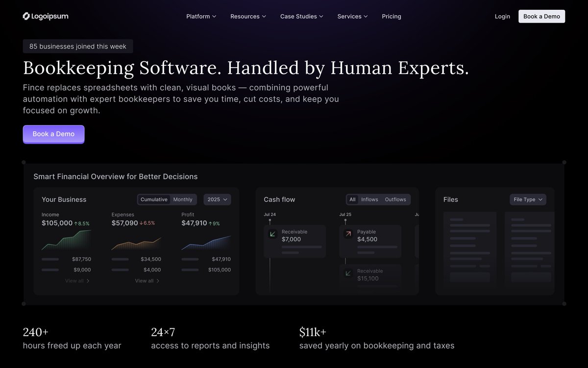Image resolution: width=588 pixels, height=368 pixels.
Task: Click the Payable $4,500 arrow icon
Action: point(348,234)
